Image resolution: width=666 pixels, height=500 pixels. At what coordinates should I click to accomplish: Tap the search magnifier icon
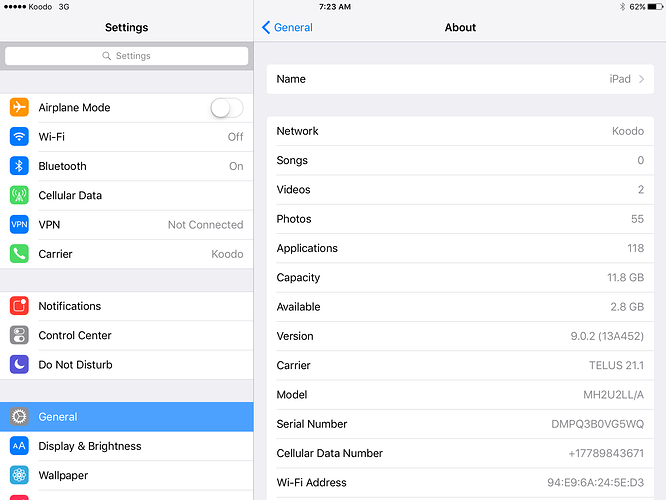point(107,56)
